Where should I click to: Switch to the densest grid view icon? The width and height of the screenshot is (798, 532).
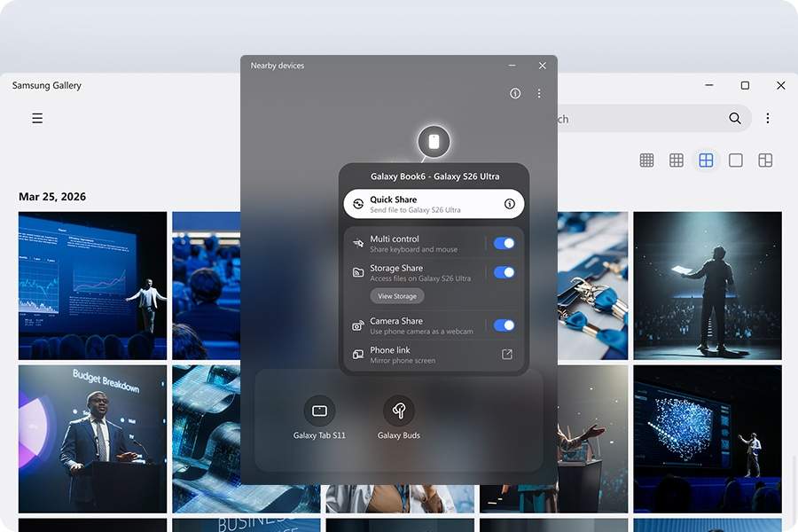tap(646, 160)
